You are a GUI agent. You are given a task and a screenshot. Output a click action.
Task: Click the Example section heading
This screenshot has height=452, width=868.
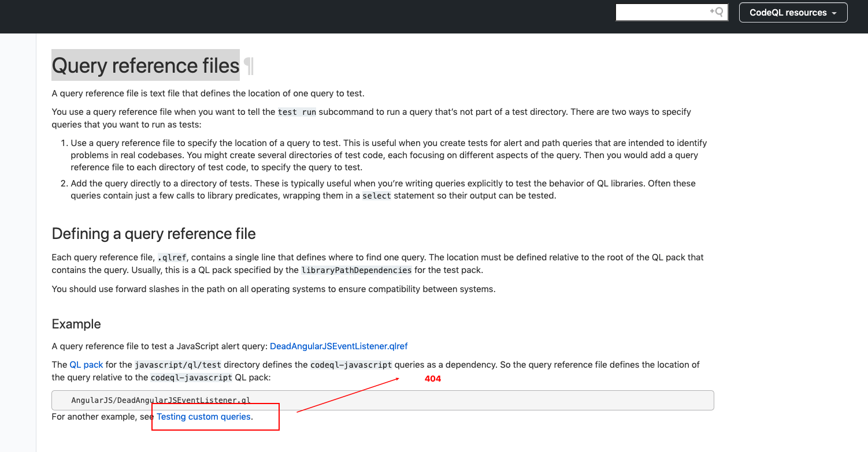coord(76,324)
